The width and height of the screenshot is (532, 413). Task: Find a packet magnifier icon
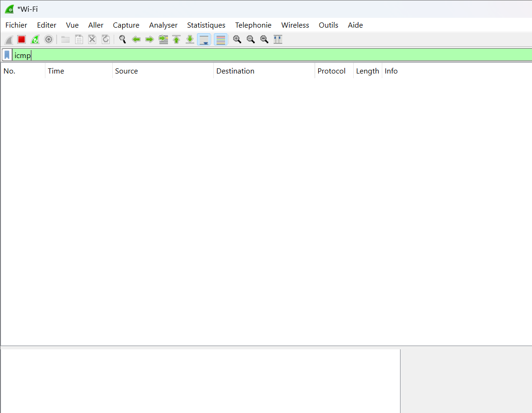[x=123, y=40]
